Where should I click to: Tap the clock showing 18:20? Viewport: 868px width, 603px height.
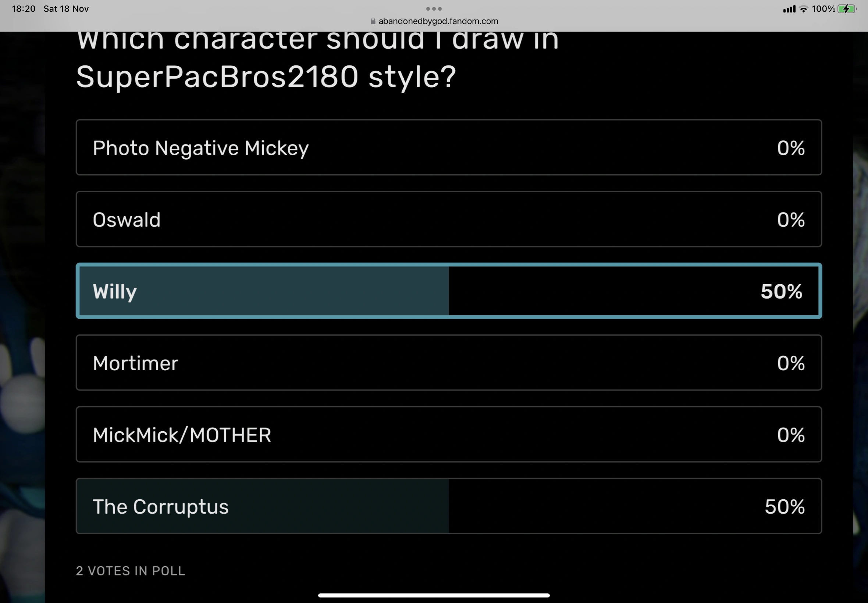pyautogui.click(x=24, y=8)
